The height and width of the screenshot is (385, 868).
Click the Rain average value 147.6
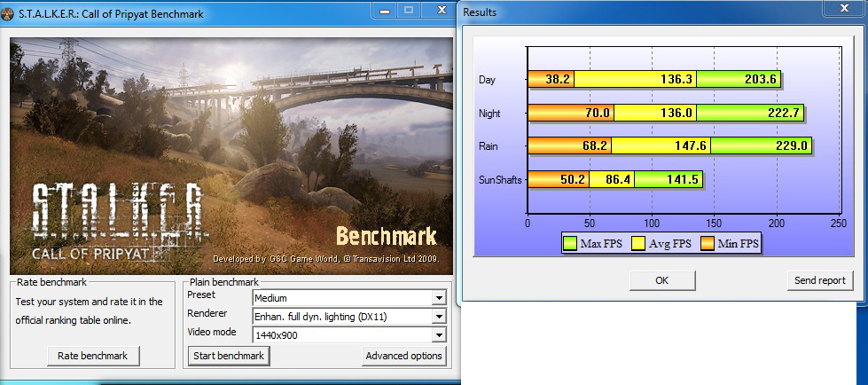691,146
